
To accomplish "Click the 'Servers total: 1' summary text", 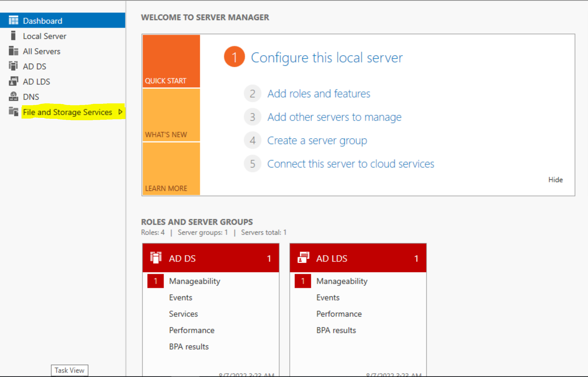I will [263, 232].
